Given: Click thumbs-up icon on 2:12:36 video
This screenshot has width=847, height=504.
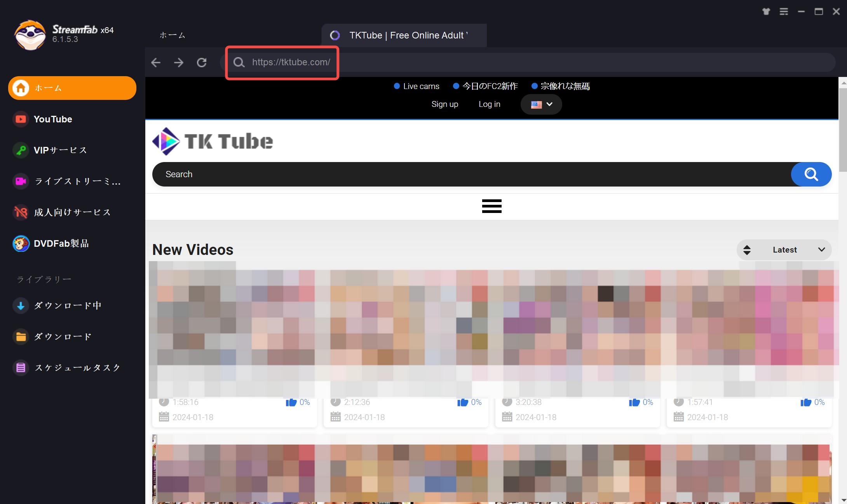Looking at the screenshot, I should click(x=463, y=402).
